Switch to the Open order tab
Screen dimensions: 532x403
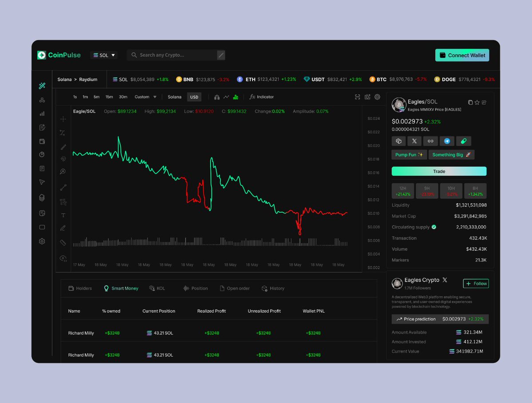pos(235,288)
